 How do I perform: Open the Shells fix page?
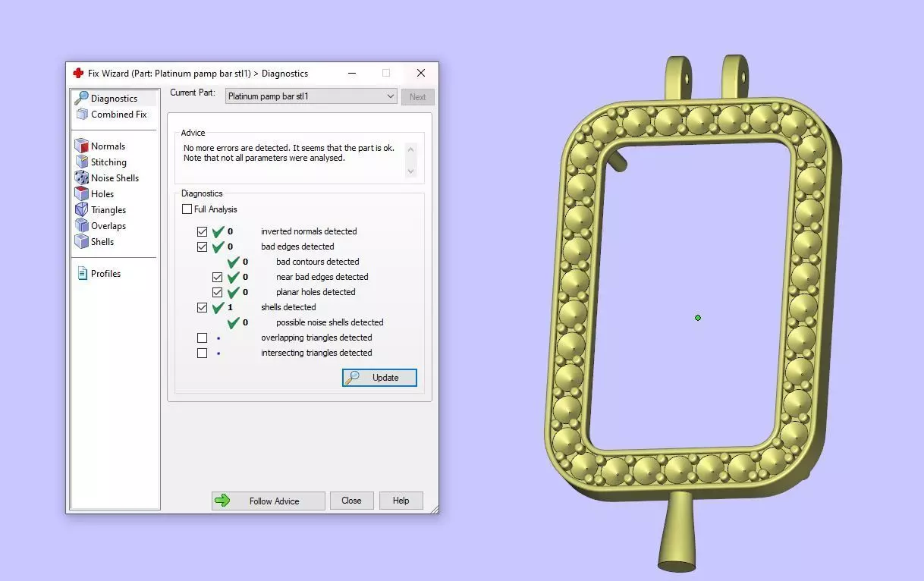click(94, 241)
